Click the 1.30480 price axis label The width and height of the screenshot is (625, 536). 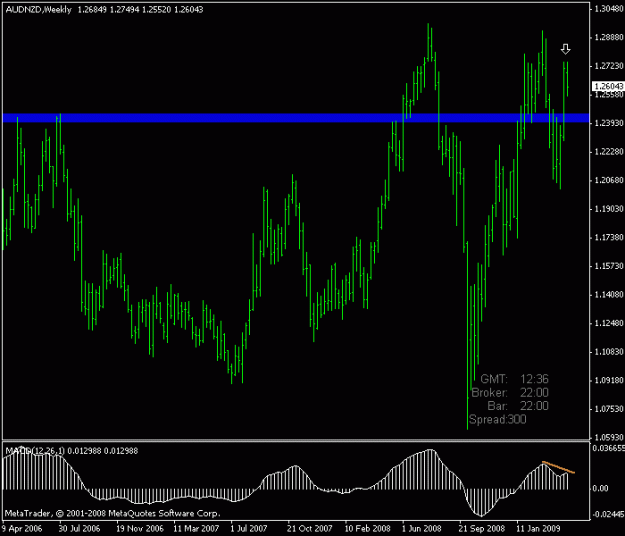pyautogui.click(x=609, y=9)
